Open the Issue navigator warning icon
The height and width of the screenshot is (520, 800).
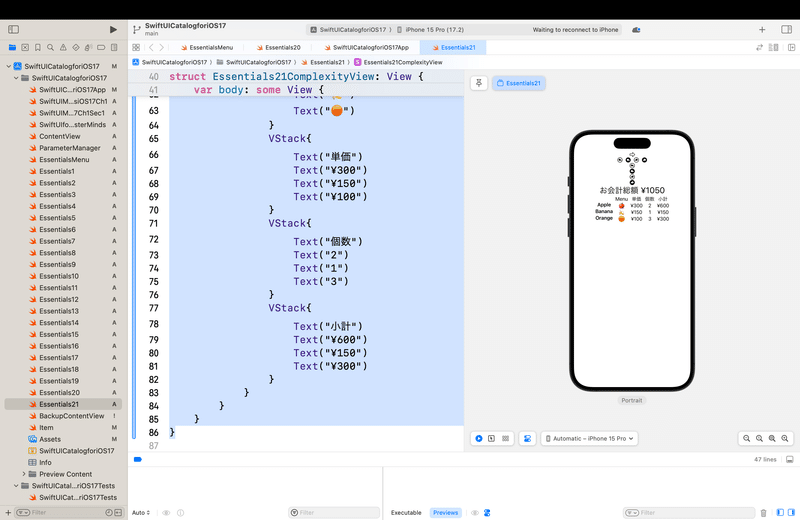pyautogui.click(x=63, y=47)
